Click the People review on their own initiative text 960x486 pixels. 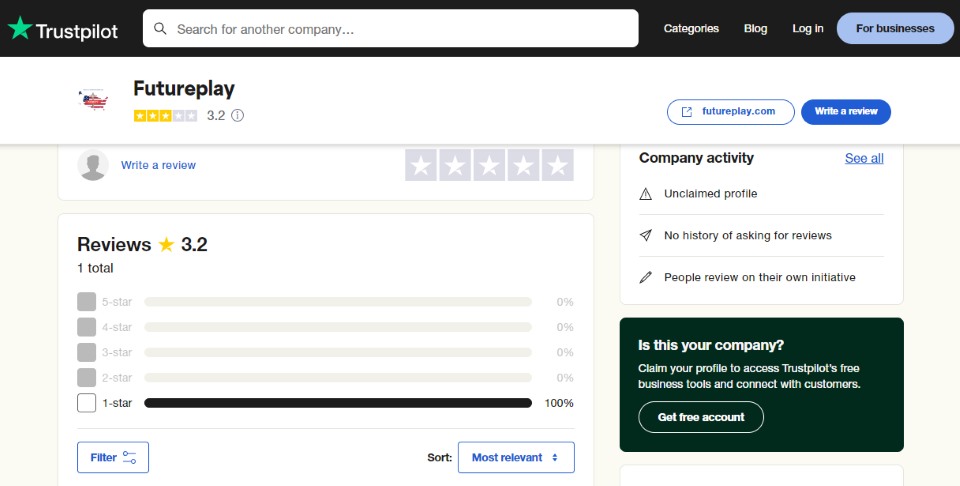pos(760,277)
